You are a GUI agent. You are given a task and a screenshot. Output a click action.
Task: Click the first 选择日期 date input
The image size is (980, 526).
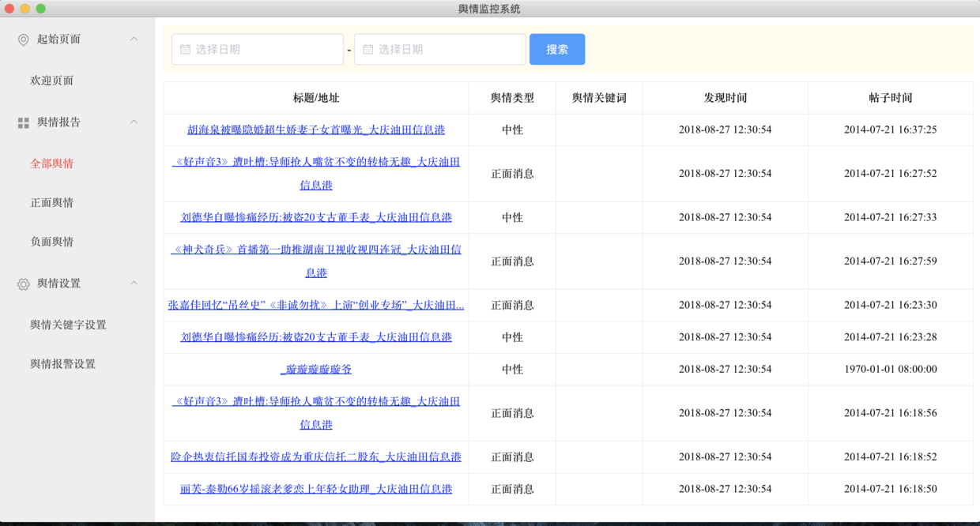[x=257, y=48]
